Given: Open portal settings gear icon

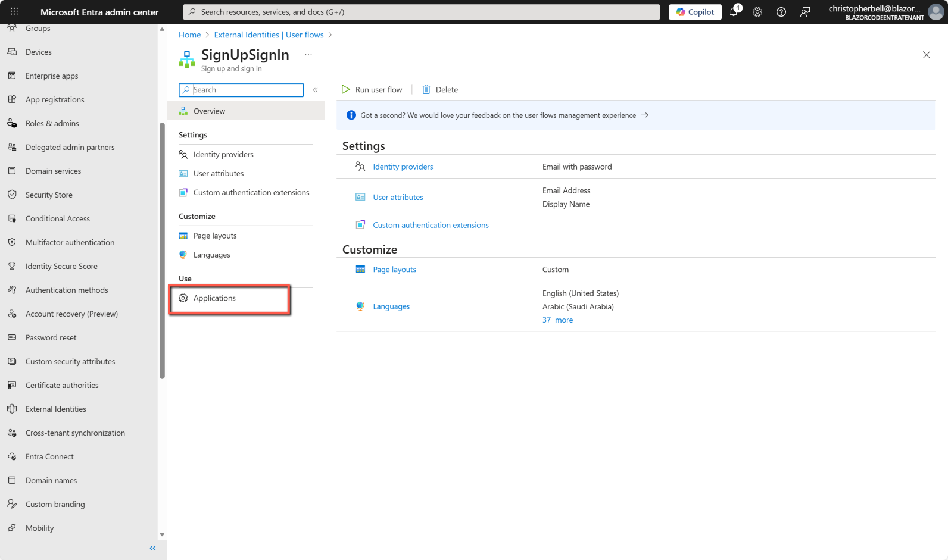Looking at the screenshot, I should click(x=757, y=12).
